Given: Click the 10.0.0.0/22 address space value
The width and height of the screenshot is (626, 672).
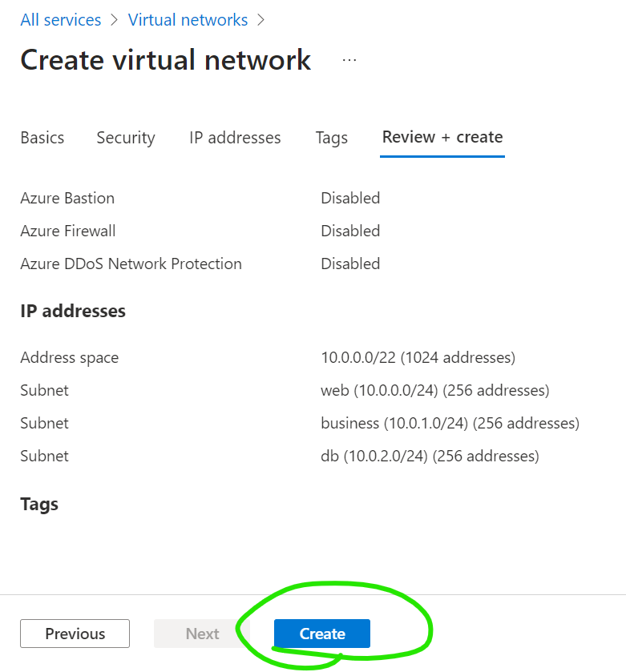Looking at the screenshot, I should pos(418,357).
